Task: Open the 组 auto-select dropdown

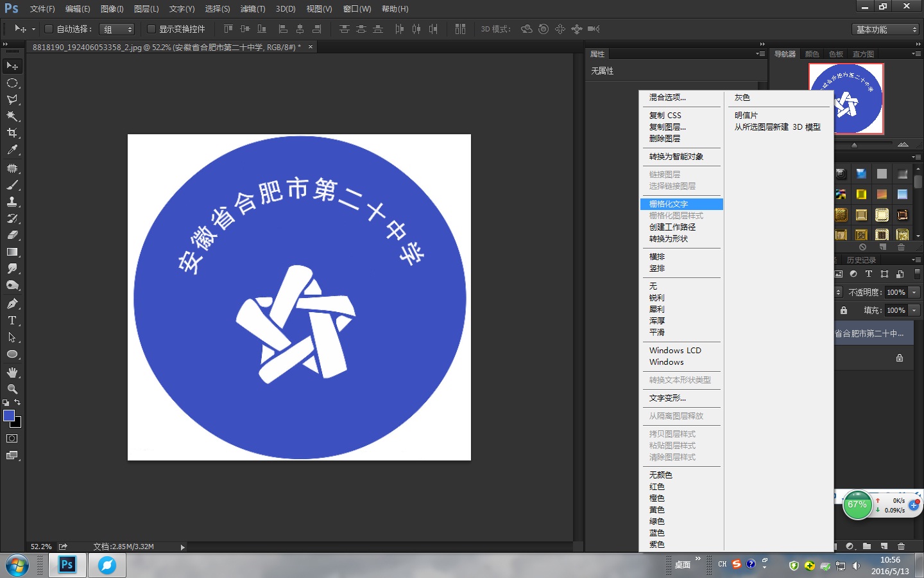Action: click(x=117, y=29)
